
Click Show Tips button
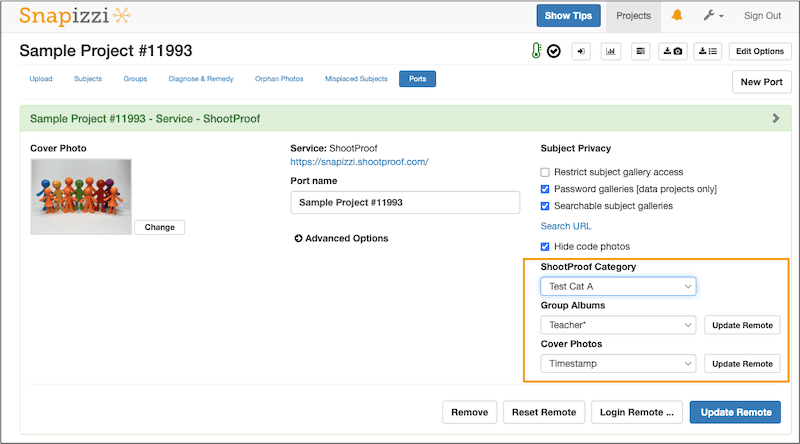point(568,15)
